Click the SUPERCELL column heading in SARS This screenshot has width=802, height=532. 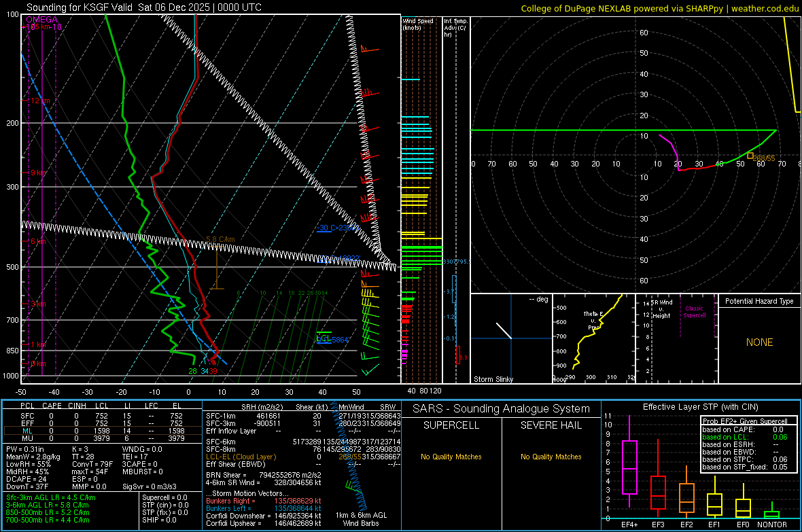451,425
